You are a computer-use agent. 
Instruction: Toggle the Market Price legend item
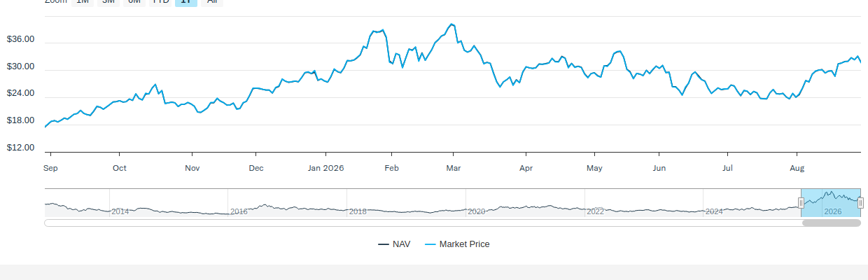pos(457,244)
